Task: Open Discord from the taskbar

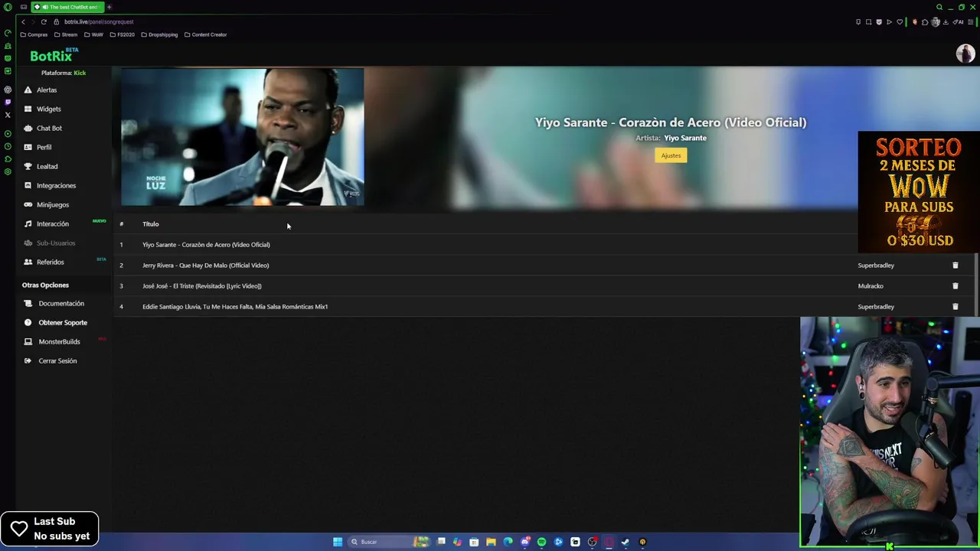Action: (525, 542)
